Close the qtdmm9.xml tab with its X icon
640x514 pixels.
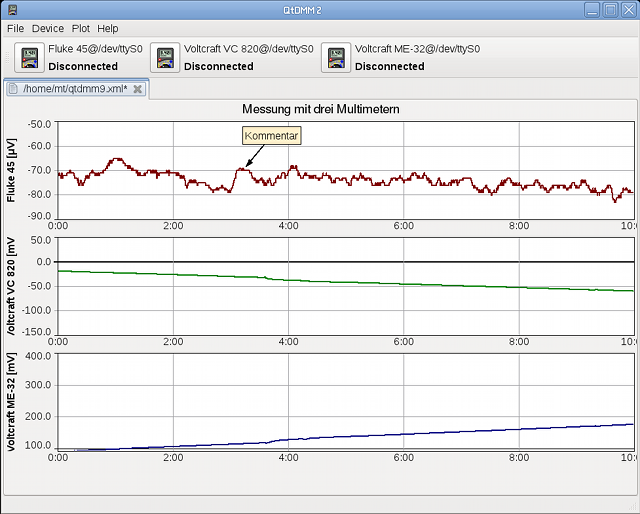click(x=138, y=89)
